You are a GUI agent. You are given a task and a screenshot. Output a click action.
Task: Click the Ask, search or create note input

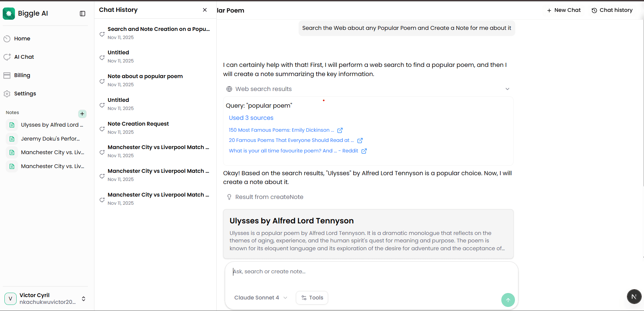[x=340, y=271]
